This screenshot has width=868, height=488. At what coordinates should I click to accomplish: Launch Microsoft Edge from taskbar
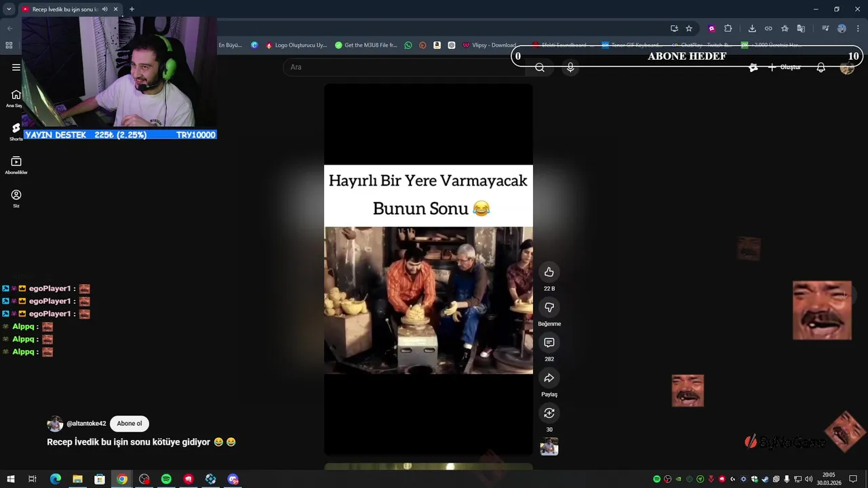click(56, 479)
